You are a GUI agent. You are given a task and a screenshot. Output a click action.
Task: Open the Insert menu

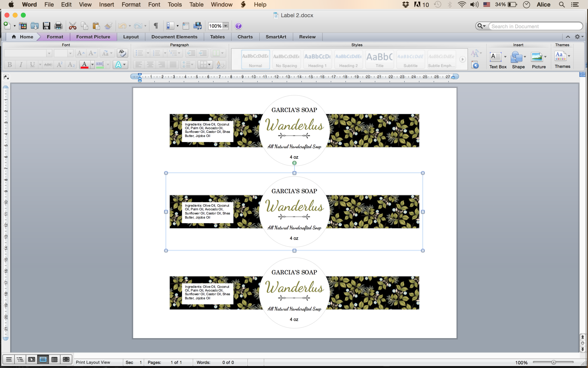[106, 4]
